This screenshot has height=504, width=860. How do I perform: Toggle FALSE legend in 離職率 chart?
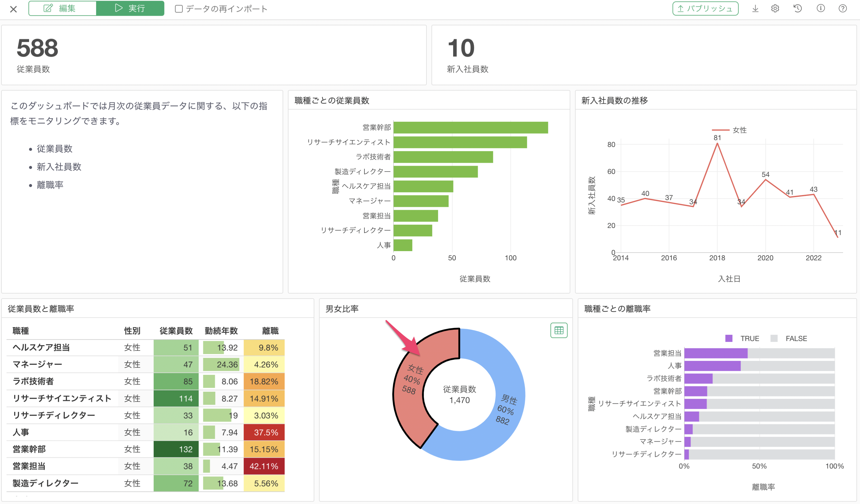coord(796,338)
